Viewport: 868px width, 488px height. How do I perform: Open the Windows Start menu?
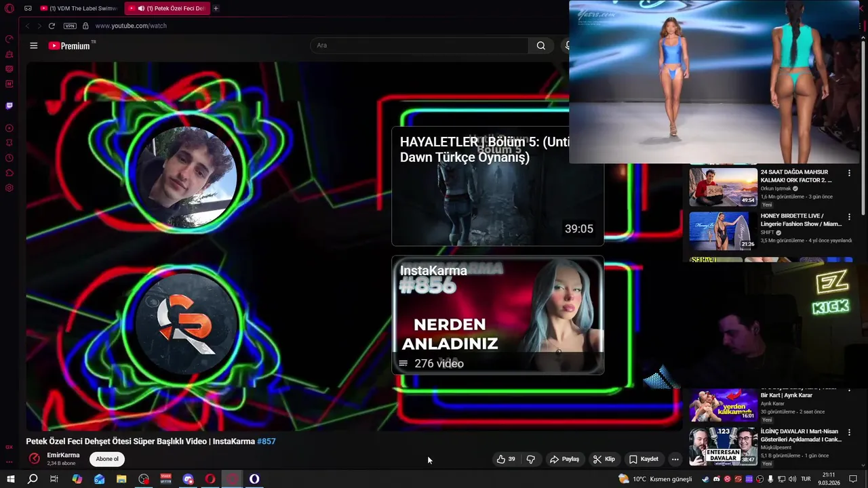[10, 479]
